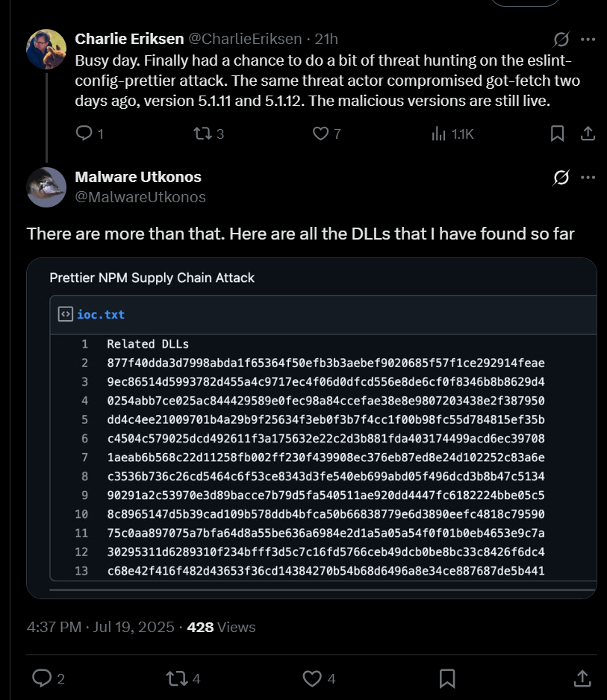Click the code file icon beside ioc.txt
The image size is (607, 700).
[x=64, y=314]
